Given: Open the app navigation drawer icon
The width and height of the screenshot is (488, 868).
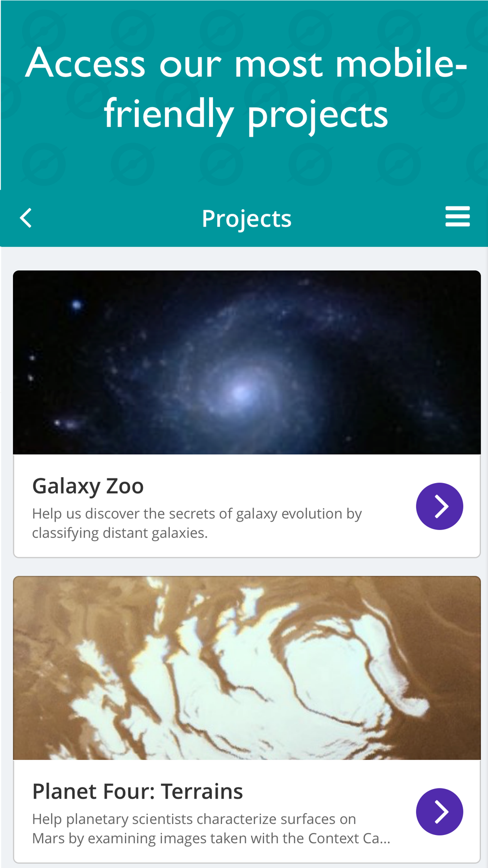Looking at the screenshot, I should 457,216.
